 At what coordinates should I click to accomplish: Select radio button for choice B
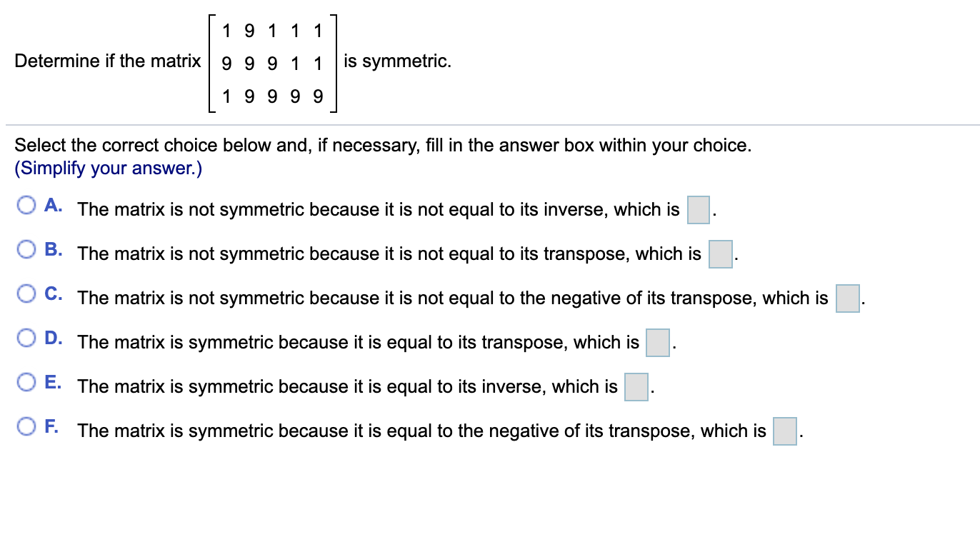coord(26,249)
